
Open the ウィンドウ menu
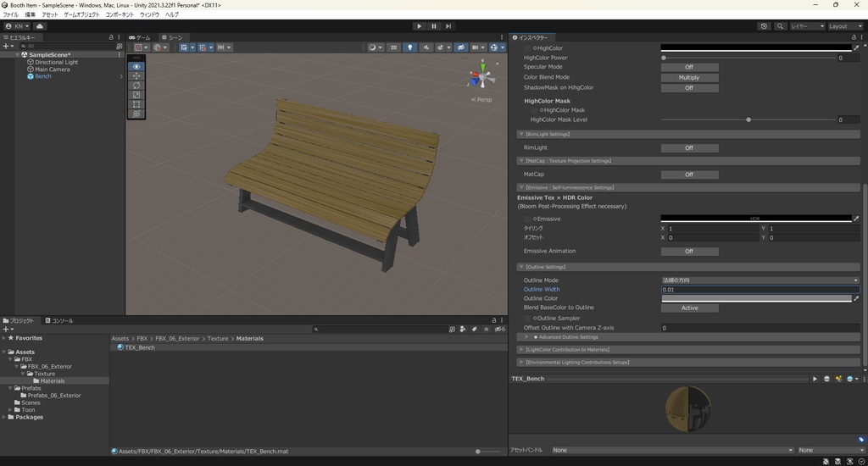click(x=149, y=14)
